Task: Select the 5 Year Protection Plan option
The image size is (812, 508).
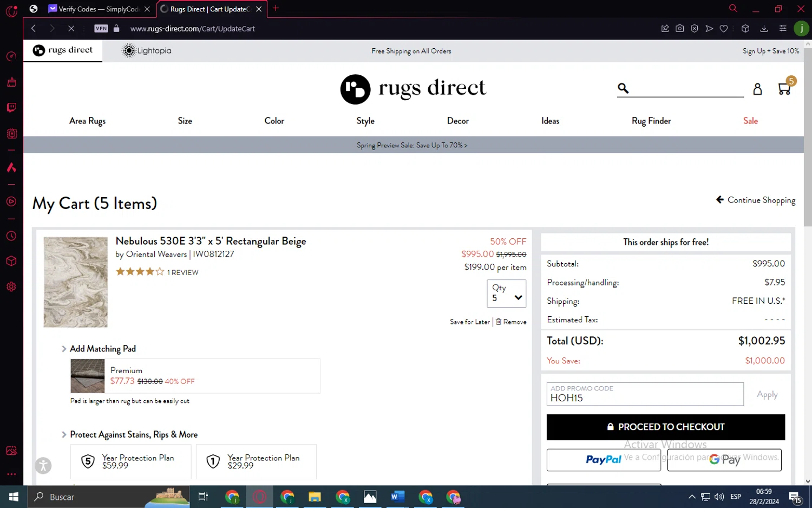Action: 130,461
